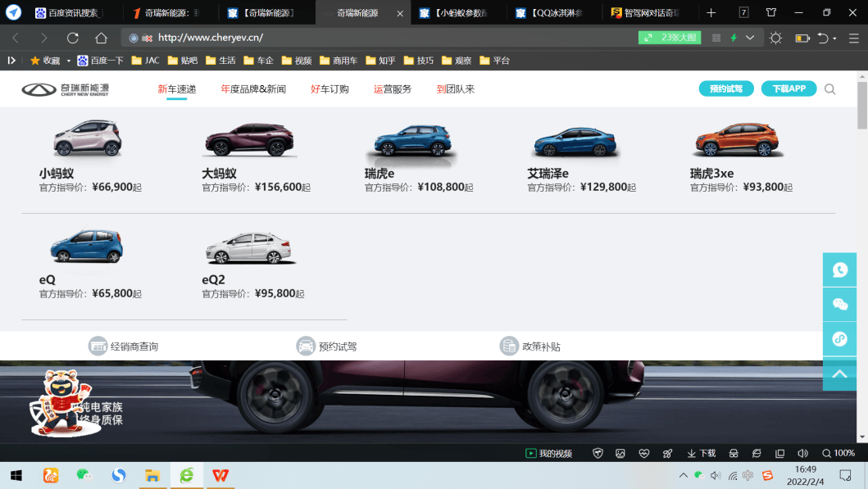
Task: Show the tab count list icon
Action: 743,12
